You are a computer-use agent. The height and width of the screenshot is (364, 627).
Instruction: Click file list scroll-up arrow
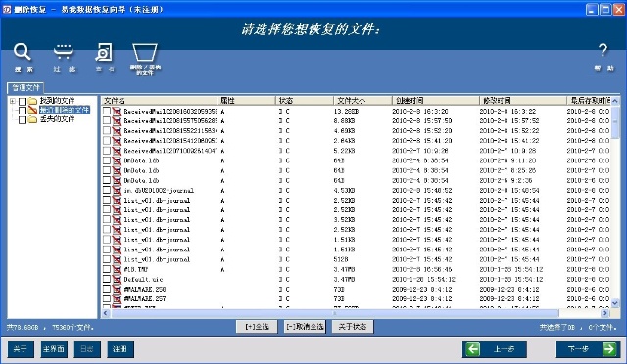615,101
